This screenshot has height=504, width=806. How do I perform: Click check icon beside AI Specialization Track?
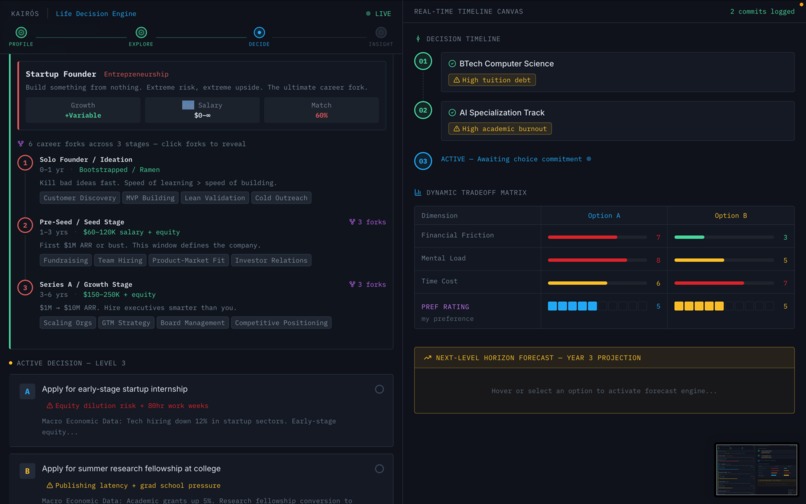tap(452, 113)
